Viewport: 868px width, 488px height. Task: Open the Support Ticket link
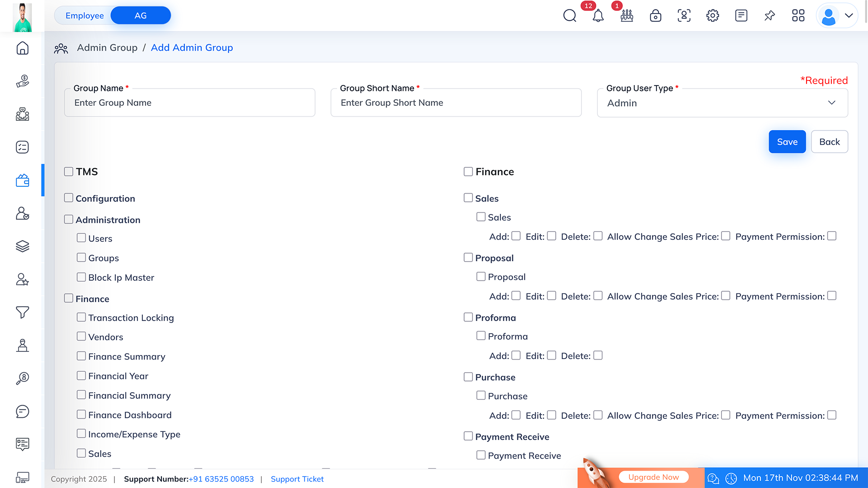[x=297, y=479]
